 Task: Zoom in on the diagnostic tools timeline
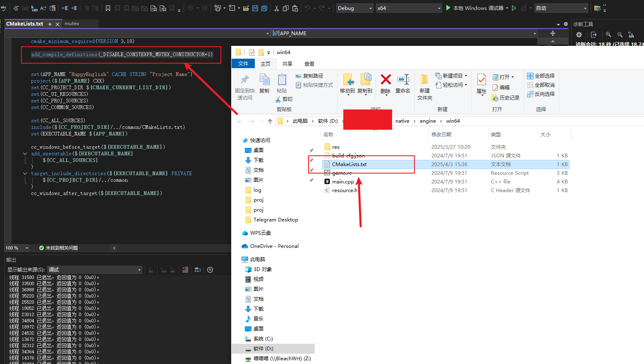[x=608, y=35]
